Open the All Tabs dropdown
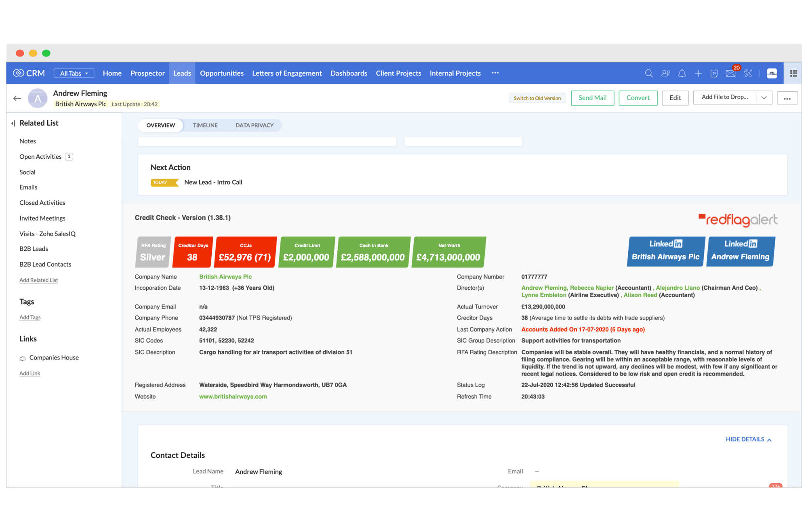This screenshot has height=532, width=808. click(x=74, y=73)
